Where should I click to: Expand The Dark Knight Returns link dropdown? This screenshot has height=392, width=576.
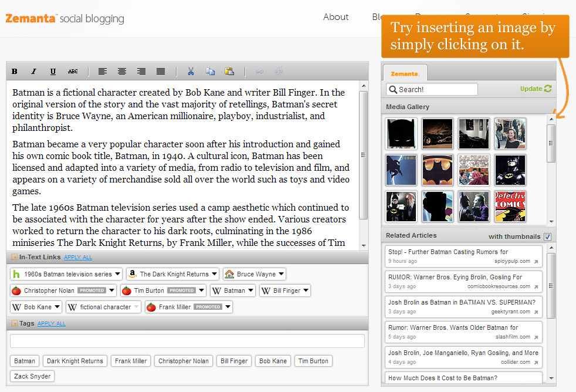click(214, 273)
